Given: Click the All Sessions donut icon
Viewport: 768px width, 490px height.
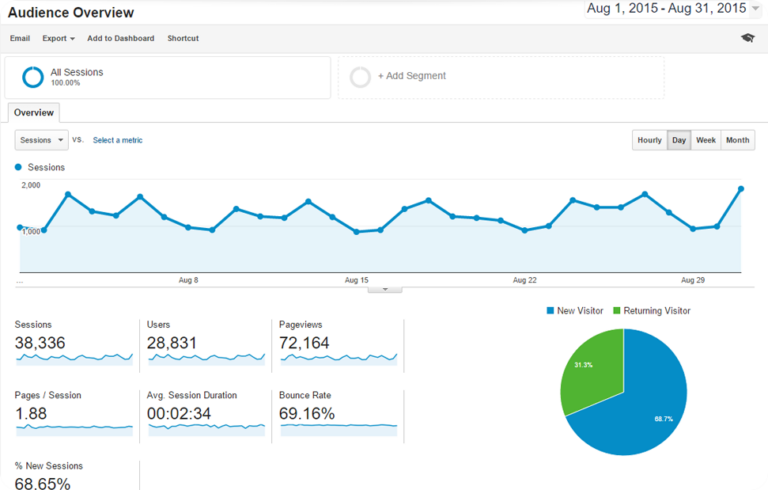Looking at the screenshot, I should (33, 77).
